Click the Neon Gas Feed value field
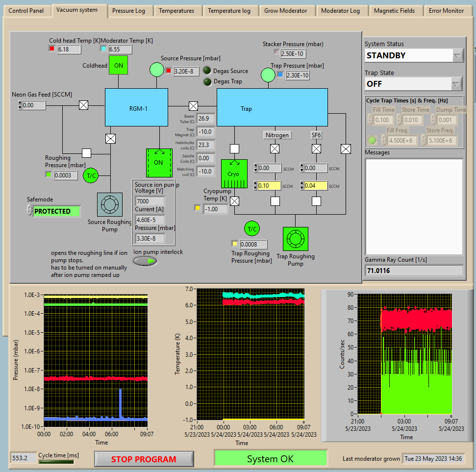This screenshot has height=472, width=476. click(34, 105)
